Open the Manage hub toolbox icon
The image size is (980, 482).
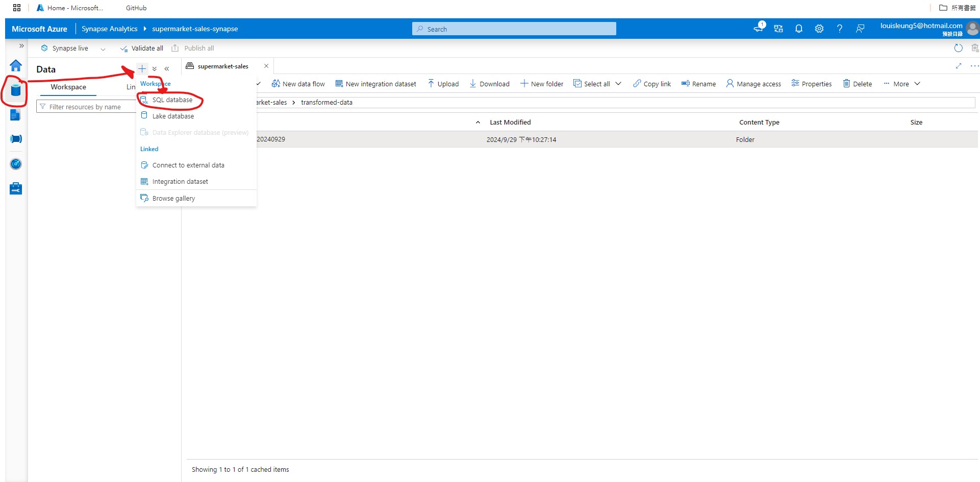[16, 188]
